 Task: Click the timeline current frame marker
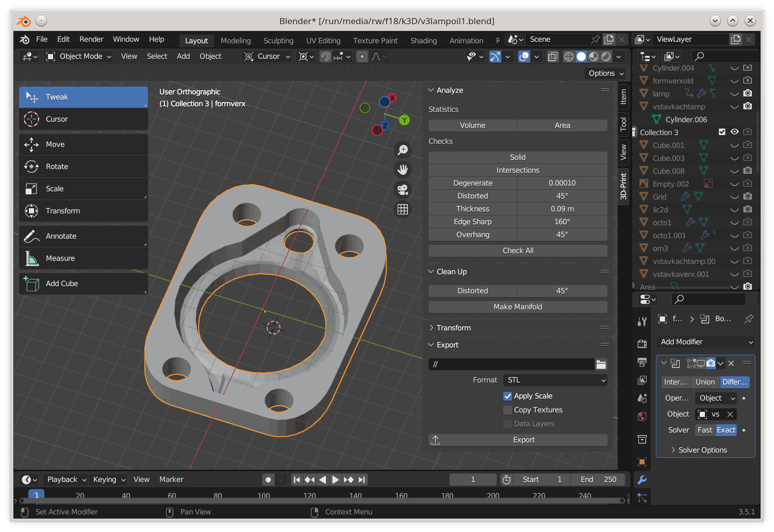click(37, 495)
